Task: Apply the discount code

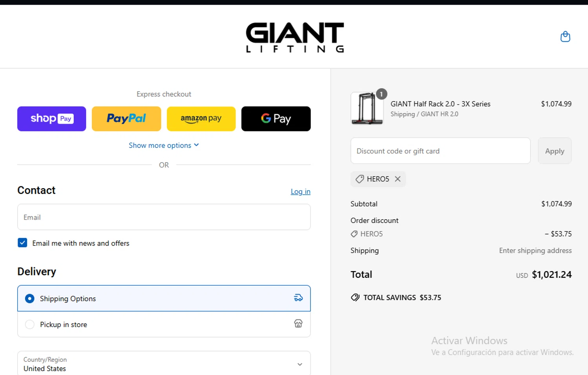Action: tap(555, 151)
